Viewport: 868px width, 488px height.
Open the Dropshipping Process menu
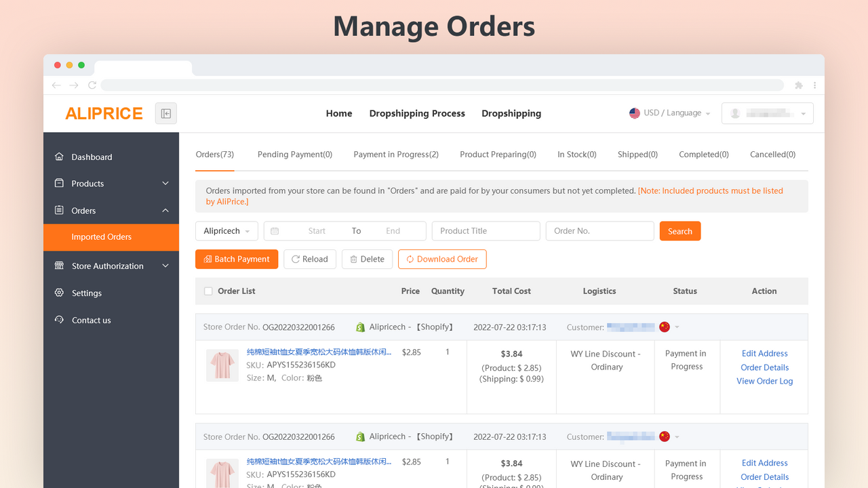click(417, 113)
